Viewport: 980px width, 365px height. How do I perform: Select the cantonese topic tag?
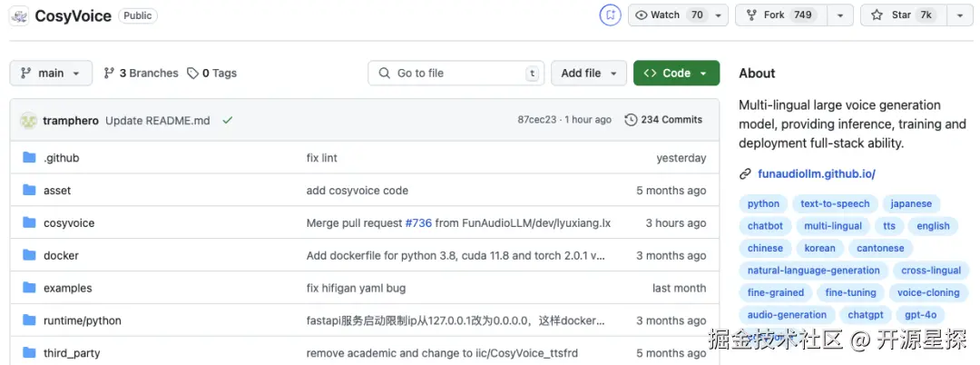[880, 248]
